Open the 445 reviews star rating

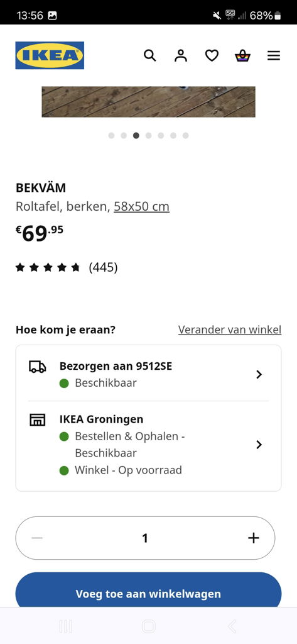67,268
